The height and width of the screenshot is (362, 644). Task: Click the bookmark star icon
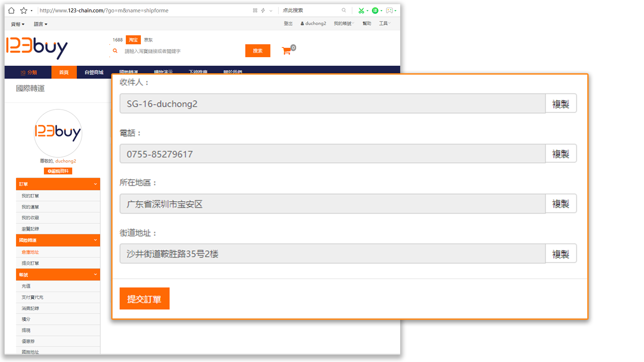pyautogui.click(x=23, y=11)
